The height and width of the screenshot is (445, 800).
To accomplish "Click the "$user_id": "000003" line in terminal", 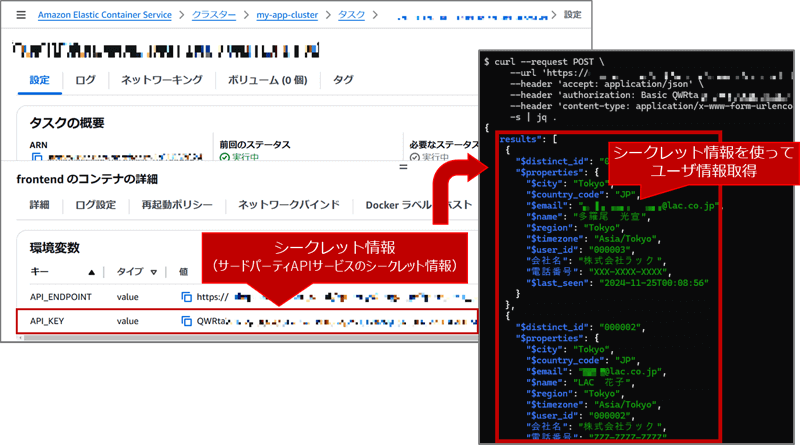I will pyautogui.click(x=580, y=250).
